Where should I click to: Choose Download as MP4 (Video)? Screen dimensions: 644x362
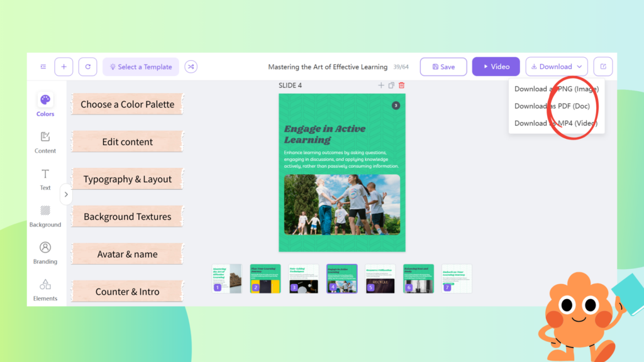(x=557, y=123)
